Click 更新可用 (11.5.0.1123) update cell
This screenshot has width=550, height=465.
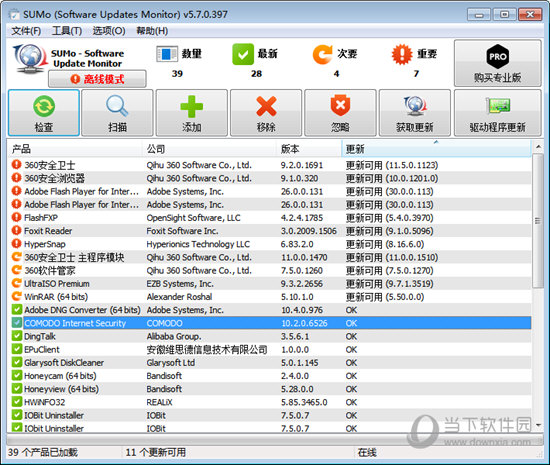392,165
